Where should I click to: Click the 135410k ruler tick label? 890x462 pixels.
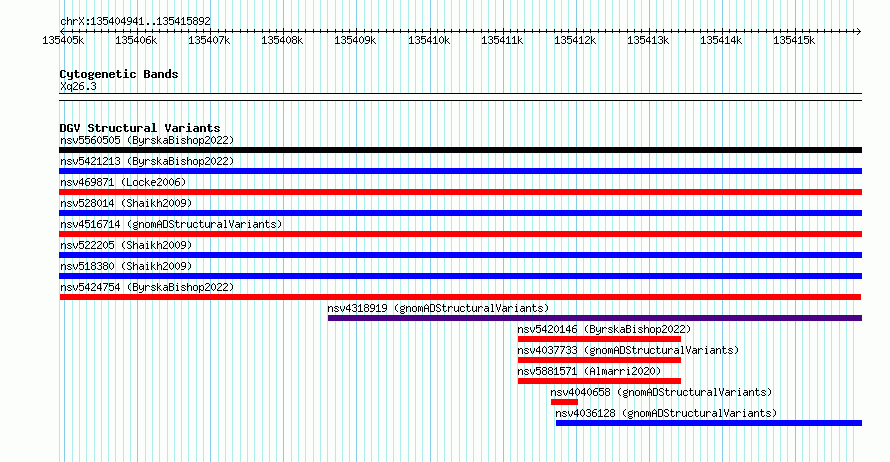coord(429,40)
